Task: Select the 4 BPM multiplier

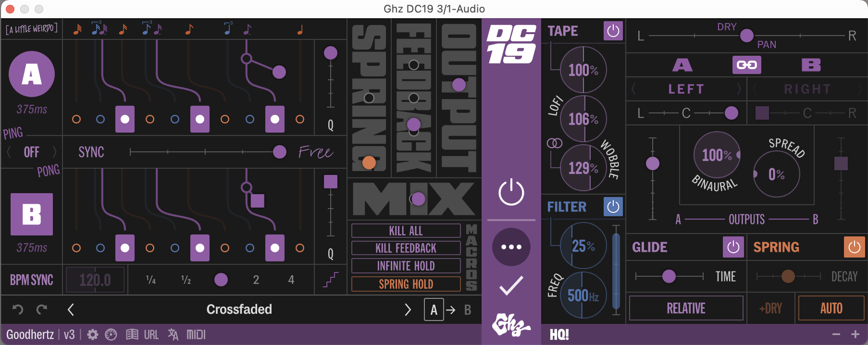Action: click(291, 280)
